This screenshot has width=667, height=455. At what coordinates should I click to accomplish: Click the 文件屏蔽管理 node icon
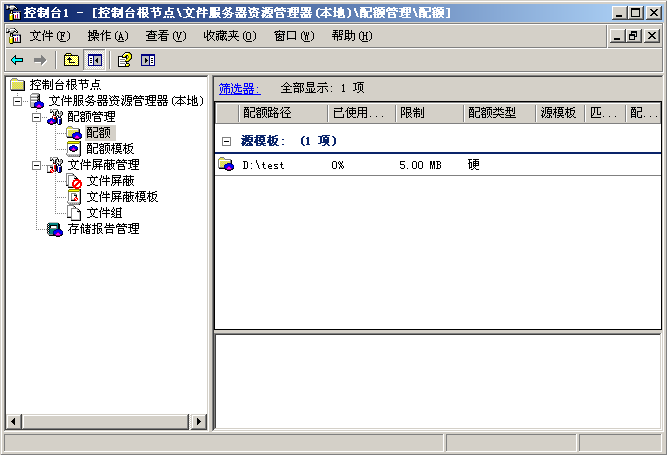(55, 165)
